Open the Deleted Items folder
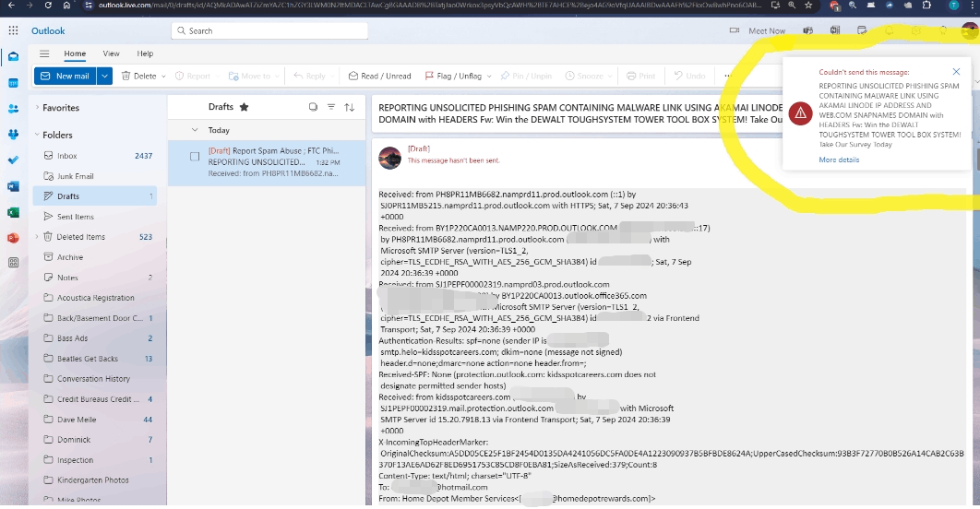Image resolution: width=980 pixels, height=509 pixels. 94,237
